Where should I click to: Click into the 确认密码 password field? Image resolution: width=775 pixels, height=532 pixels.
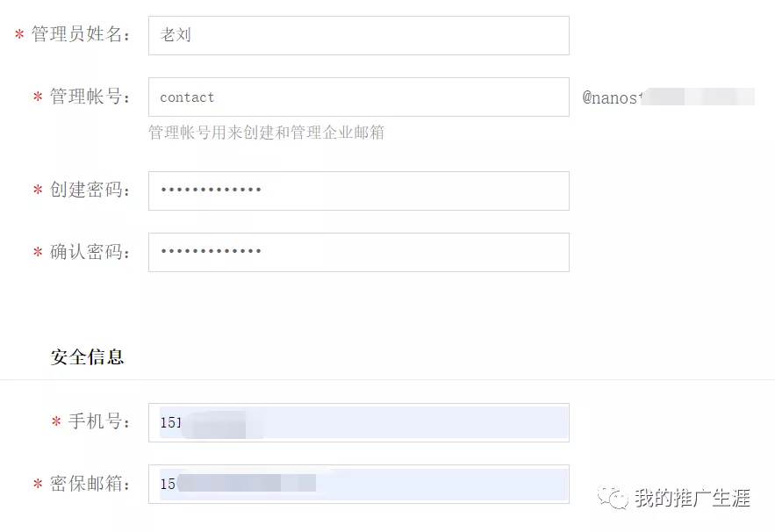[x=358, y=252]
